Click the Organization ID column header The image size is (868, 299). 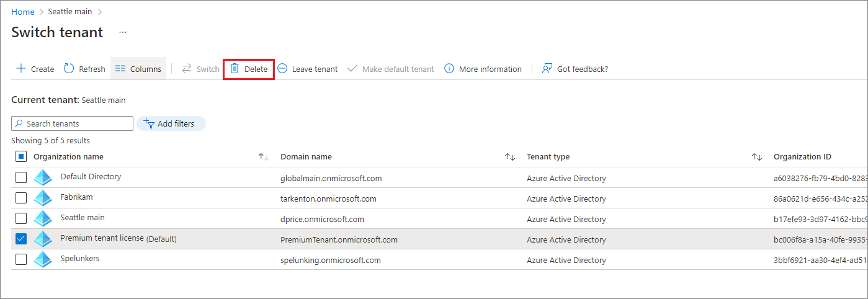coord(802,157)
